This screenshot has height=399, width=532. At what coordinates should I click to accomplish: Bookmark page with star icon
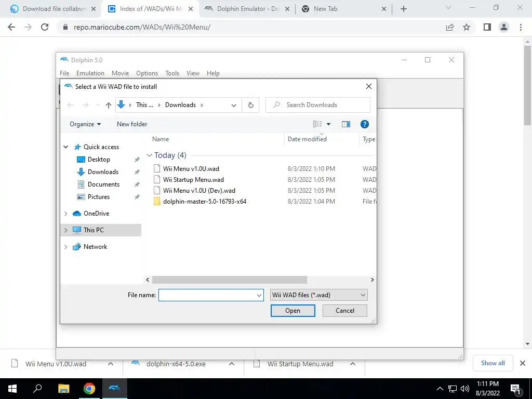point(467,27)
